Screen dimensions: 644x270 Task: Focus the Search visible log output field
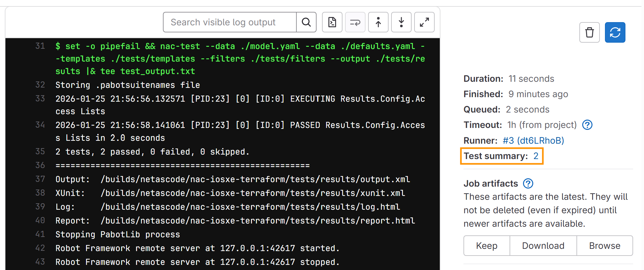click(230, 22)
